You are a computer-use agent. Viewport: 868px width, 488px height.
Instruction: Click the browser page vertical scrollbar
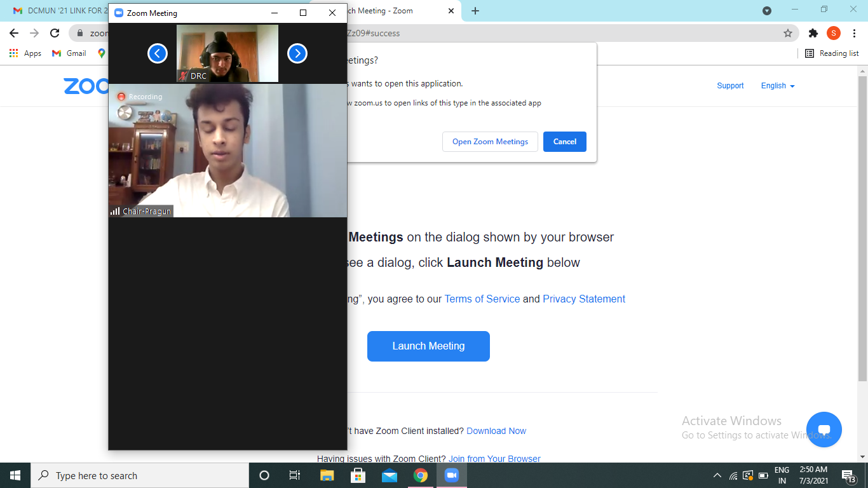[x=862, y=229]
